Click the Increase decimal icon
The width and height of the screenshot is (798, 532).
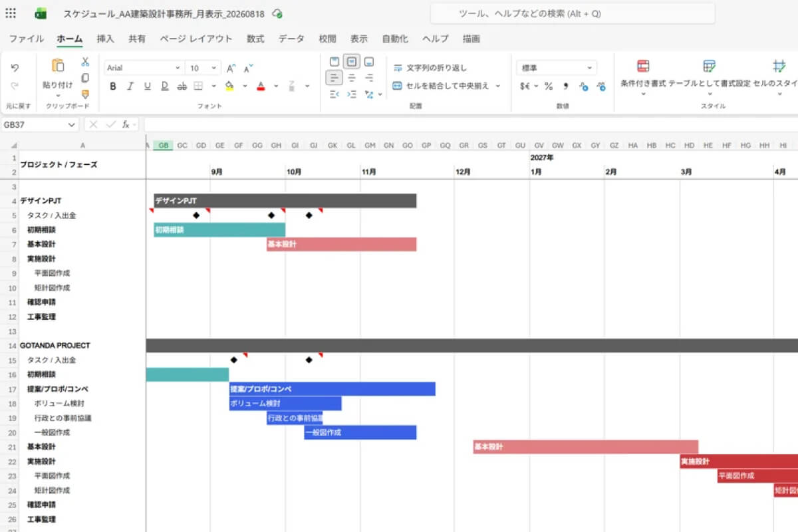coord(583,86)
